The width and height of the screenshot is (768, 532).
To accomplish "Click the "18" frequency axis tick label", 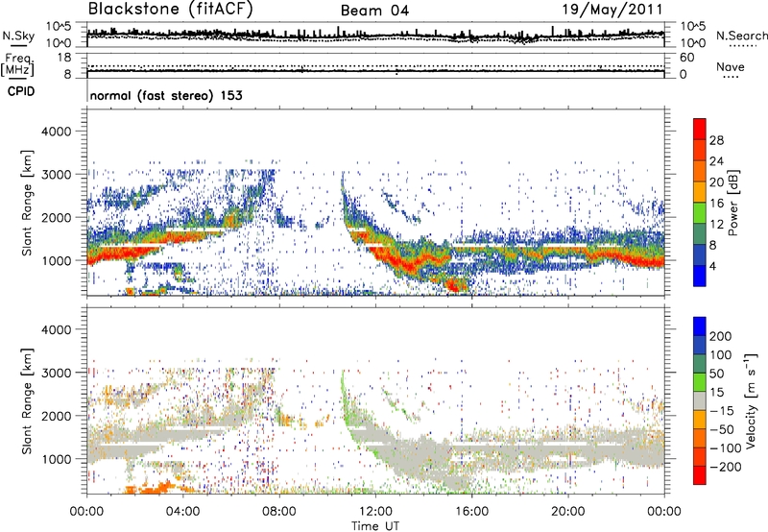I will tap(64, 58).
